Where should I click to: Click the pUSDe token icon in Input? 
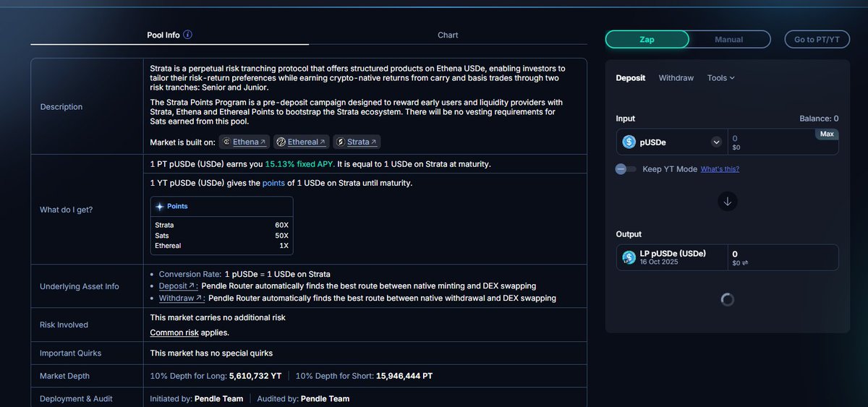[629, 142]
